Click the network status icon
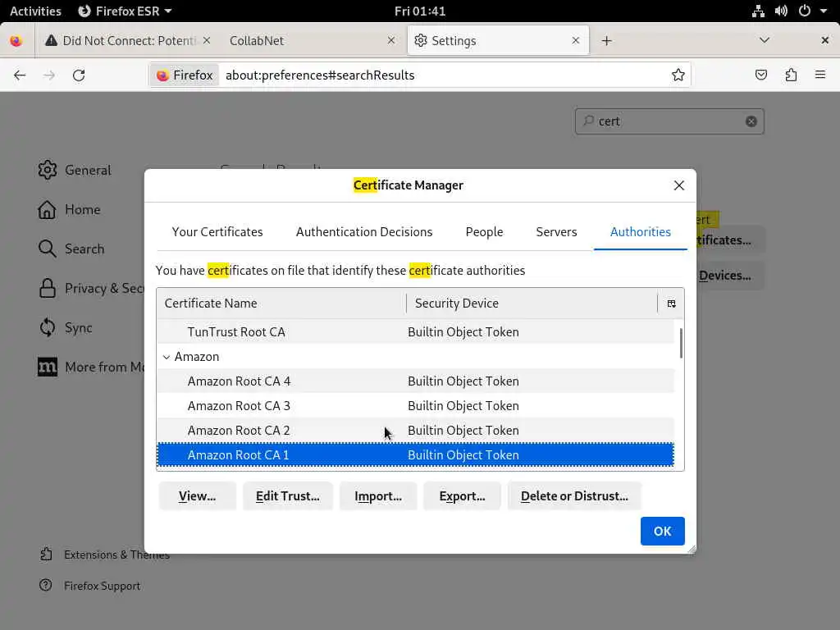 (758, 11)
